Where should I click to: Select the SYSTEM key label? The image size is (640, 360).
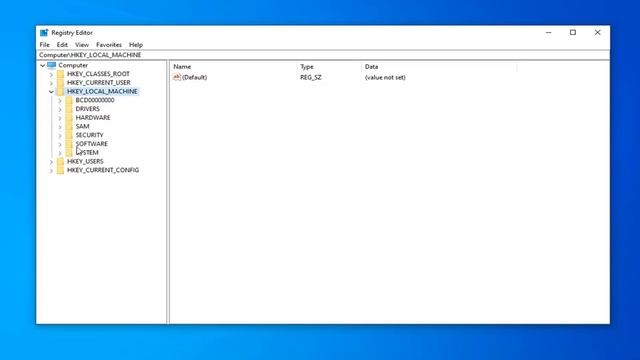pos(87,153)
